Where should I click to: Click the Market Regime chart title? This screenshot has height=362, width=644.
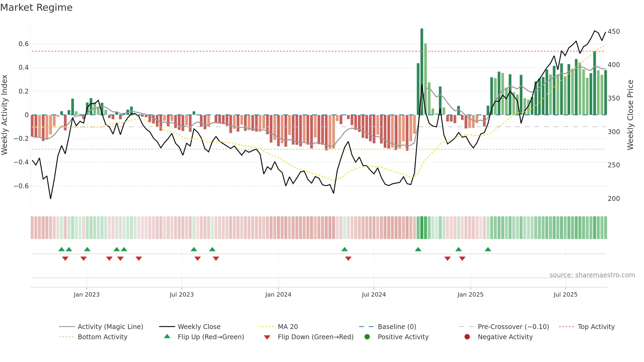36,8
